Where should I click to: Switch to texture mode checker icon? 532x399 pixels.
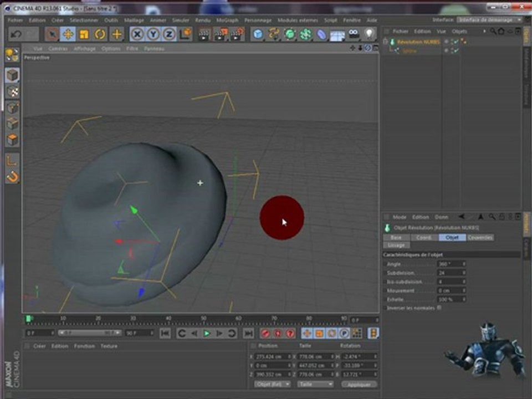click(x=12, y=91)
